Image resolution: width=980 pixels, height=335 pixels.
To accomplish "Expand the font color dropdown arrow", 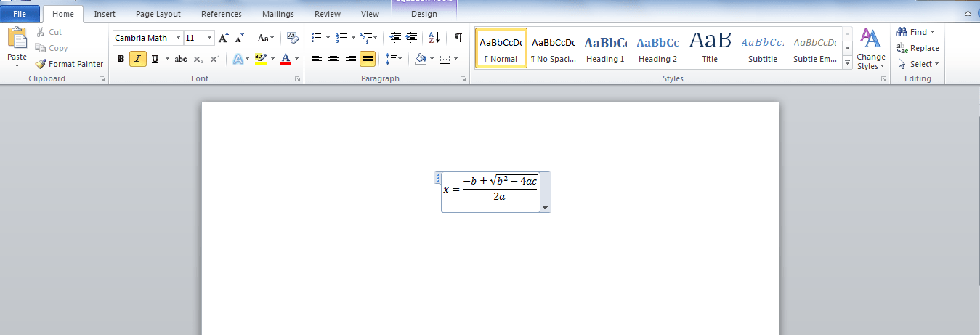I will [296, 59].
